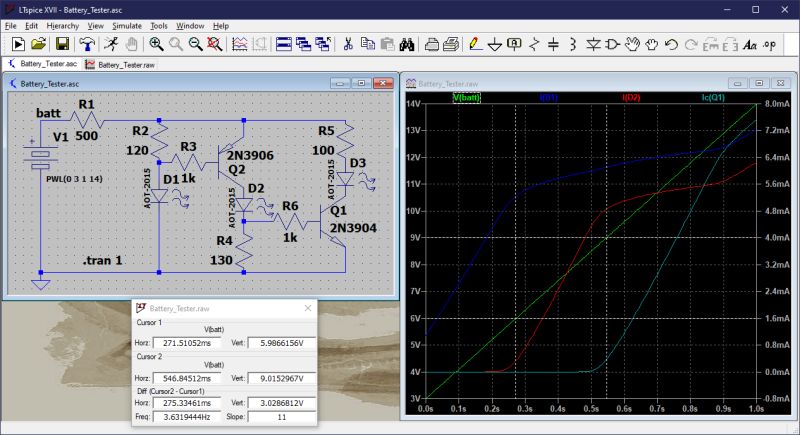The height and width of the screenshot is (435, 800).
Task: Run the simulation with running-man icon
Action: (111, 44)
